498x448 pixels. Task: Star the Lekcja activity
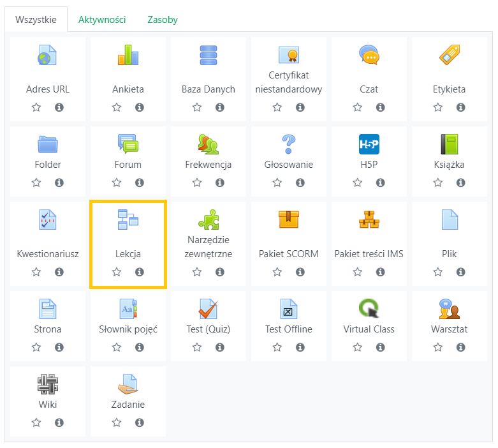[117, 272]
